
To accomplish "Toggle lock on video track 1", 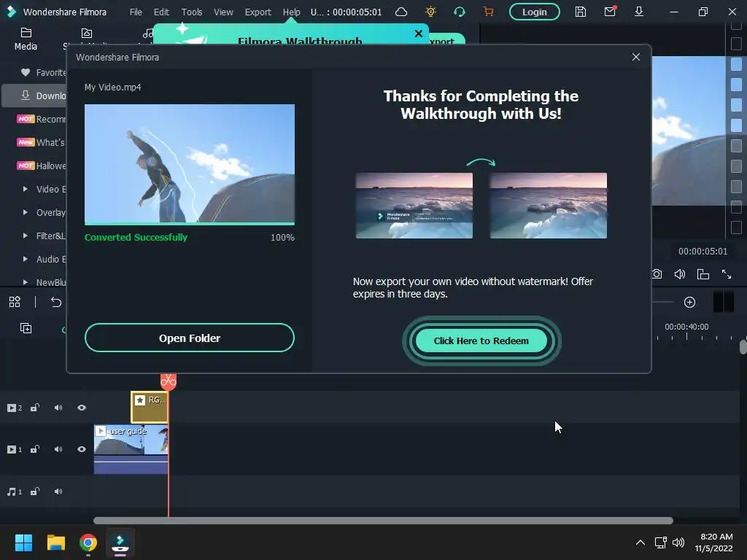I will coord(35,449).
